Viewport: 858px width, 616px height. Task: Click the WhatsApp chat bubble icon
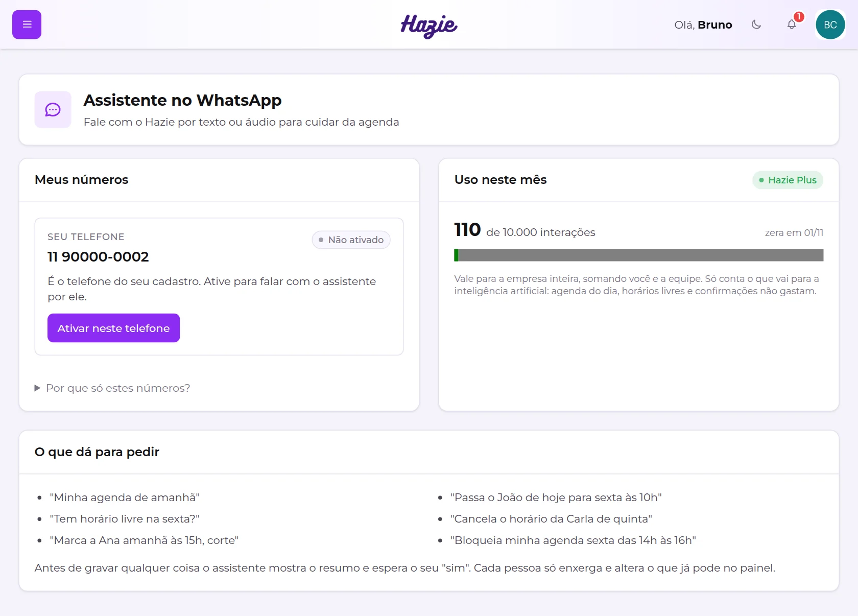pyautogui.click(x=53, y=110)
